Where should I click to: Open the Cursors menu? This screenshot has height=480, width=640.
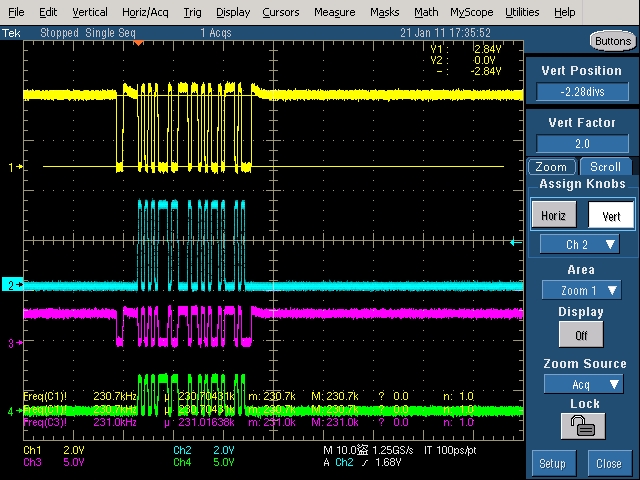tap(281, 12)
